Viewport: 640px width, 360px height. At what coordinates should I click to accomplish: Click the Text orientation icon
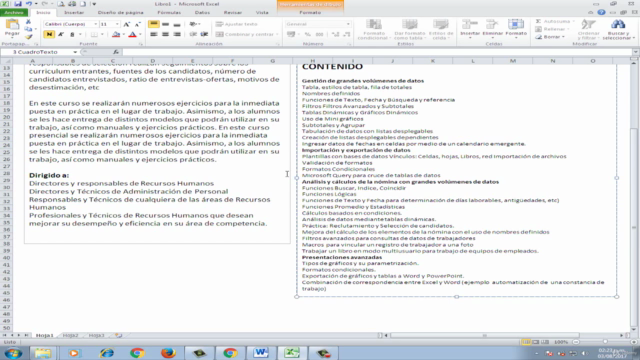tap(193, 24)
